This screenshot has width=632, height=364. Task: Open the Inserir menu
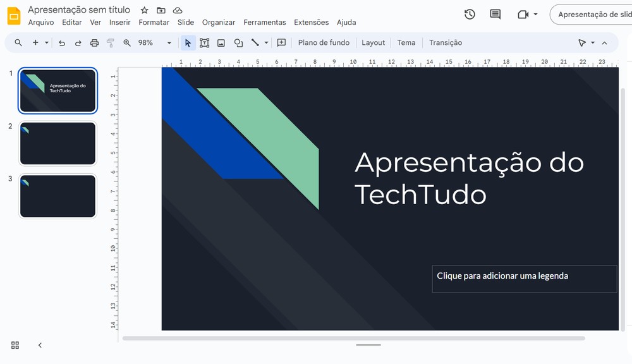tap(119, 21)
